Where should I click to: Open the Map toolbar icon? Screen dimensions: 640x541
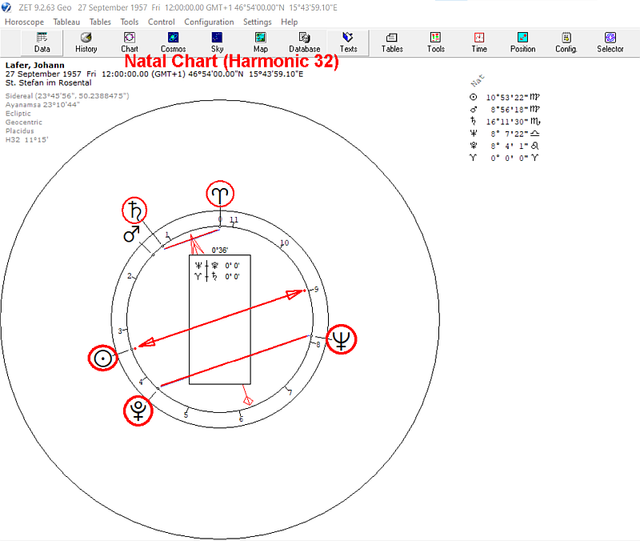point(260,42)
